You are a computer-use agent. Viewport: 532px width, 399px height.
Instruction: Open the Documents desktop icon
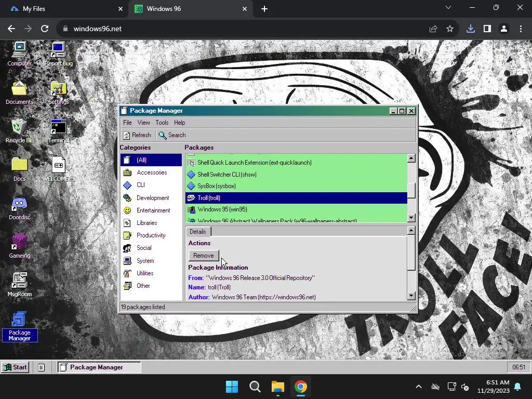point(19,92)
